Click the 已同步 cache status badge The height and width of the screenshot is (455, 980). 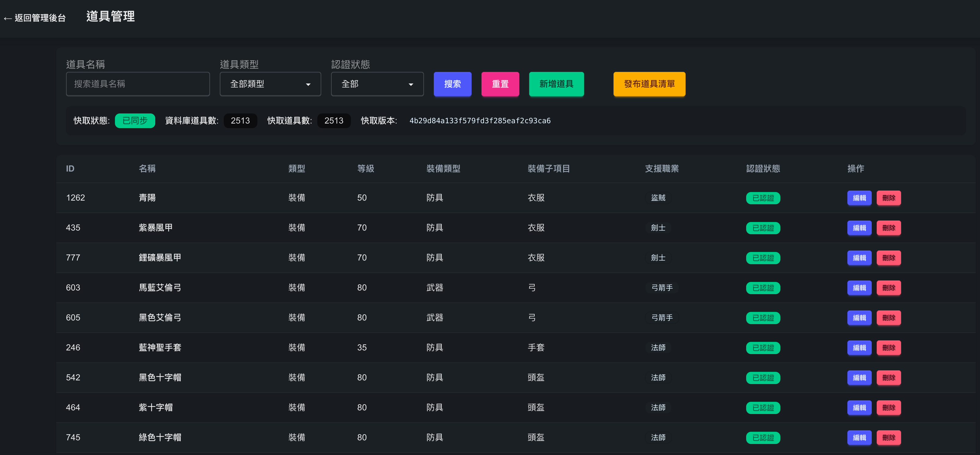[x=135, y=120]
